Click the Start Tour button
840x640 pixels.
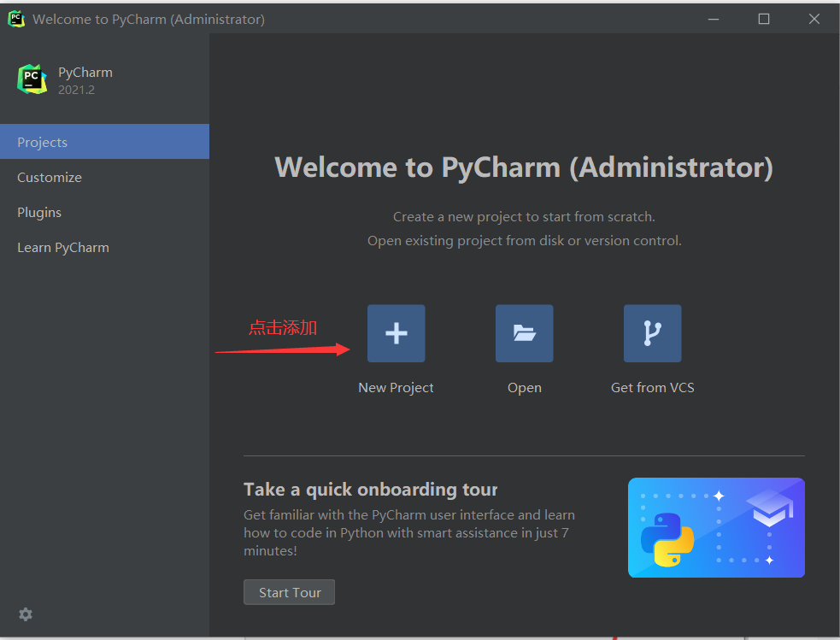click(x=290, y=592)
